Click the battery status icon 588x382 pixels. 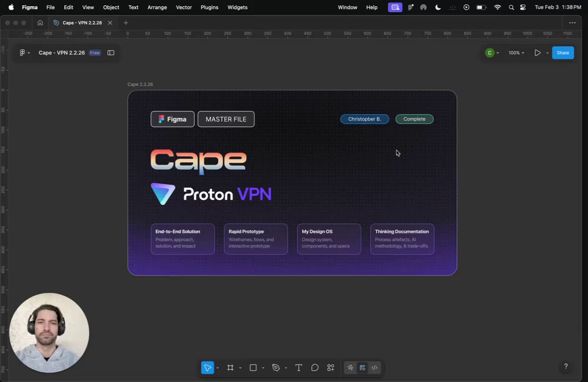pos(481,7)
